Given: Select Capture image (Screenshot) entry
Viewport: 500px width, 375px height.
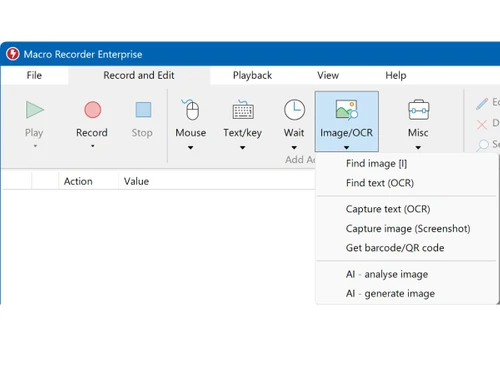Looking at the screenshot, I should click(408, 229).
